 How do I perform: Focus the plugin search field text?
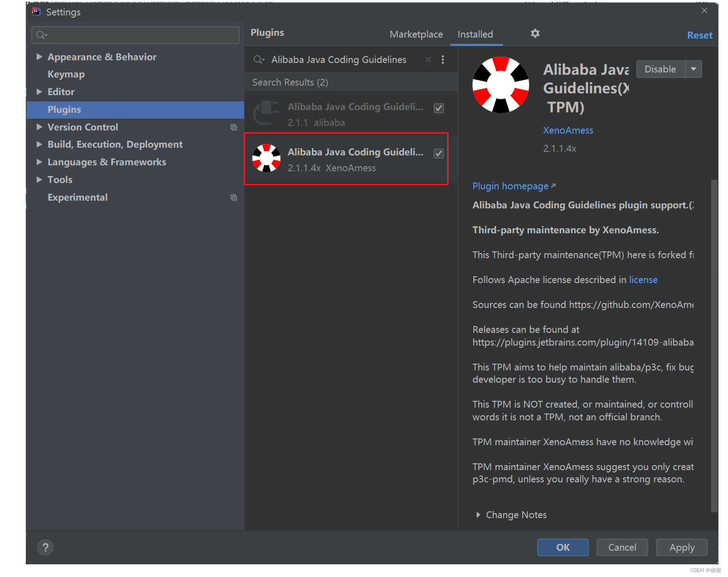[338, 60]
